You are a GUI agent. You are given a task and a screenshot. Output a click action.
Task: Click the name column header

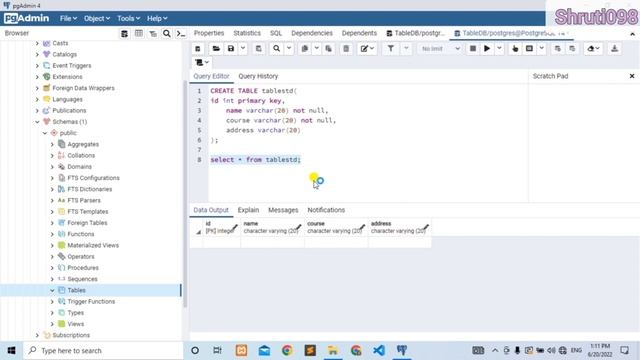tap(273, 227)
